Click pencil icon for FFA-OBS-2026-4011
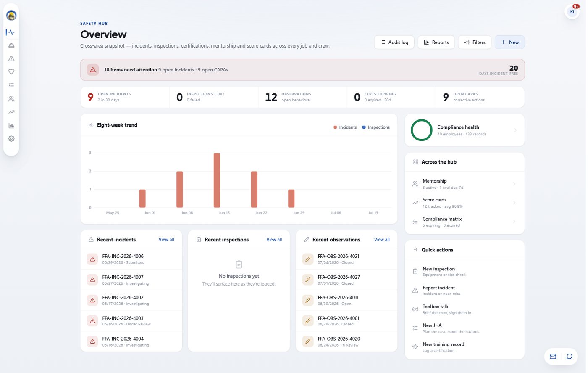 coord(308,300)
